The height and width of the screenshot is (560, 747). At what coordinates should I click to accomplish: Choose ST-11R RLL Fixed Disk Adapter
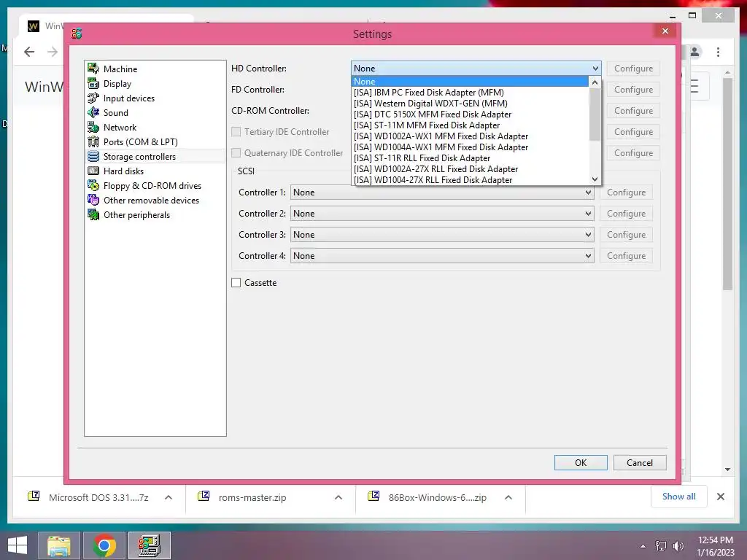(x=471, y=158)
